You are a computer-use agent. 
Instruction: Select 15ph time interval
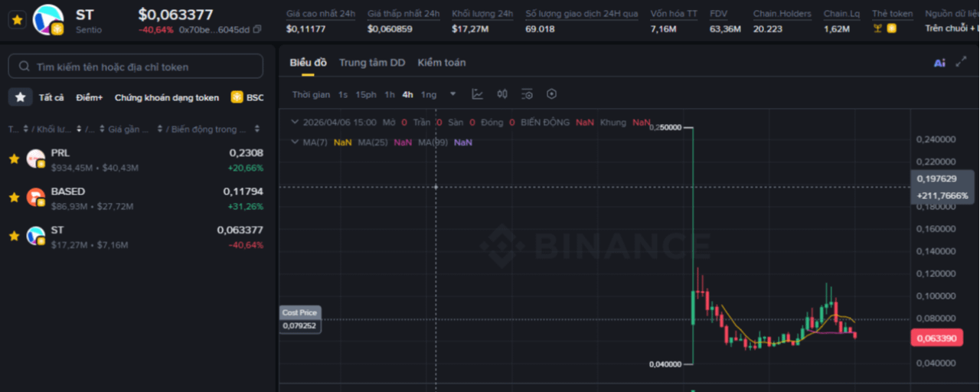tap(366, 94)
